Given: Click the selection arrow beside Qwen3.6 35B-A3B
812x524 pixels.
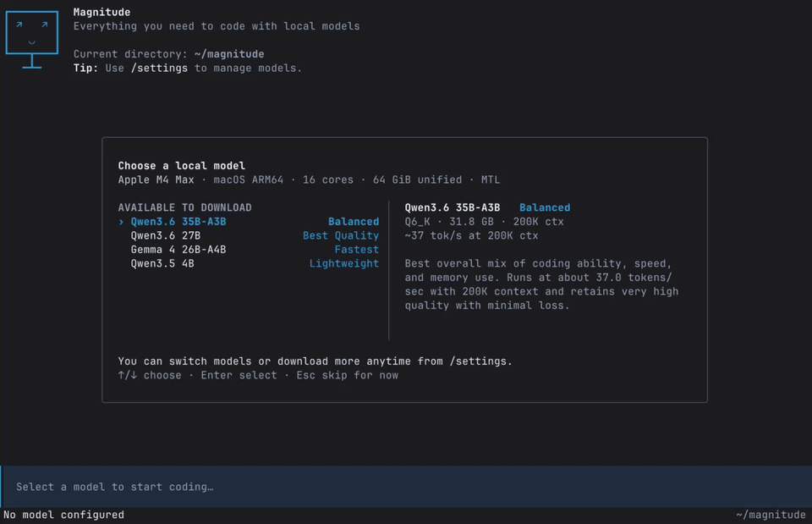Looking at the screenshot, I should (121, 222).
